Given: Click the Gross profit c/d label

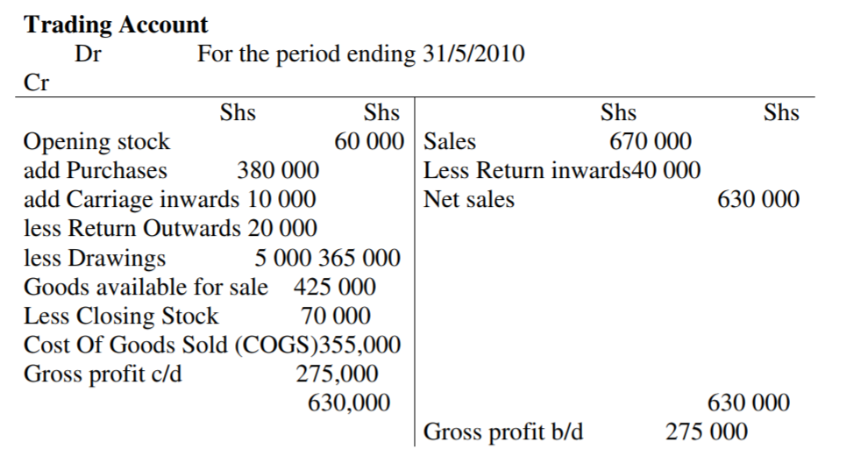Looking at the screenshot, I should pyautogui.click(x=103, y=374).
